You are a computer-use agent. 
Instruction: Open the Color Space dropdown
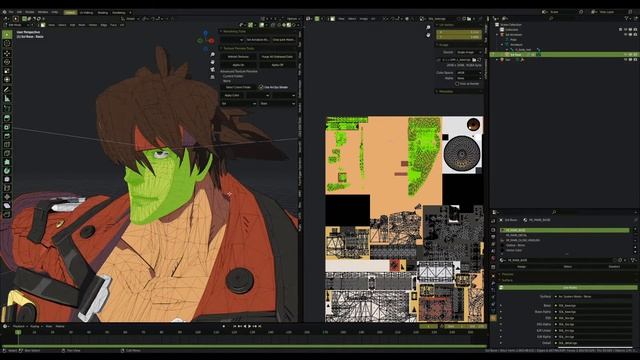pos(469,73)
